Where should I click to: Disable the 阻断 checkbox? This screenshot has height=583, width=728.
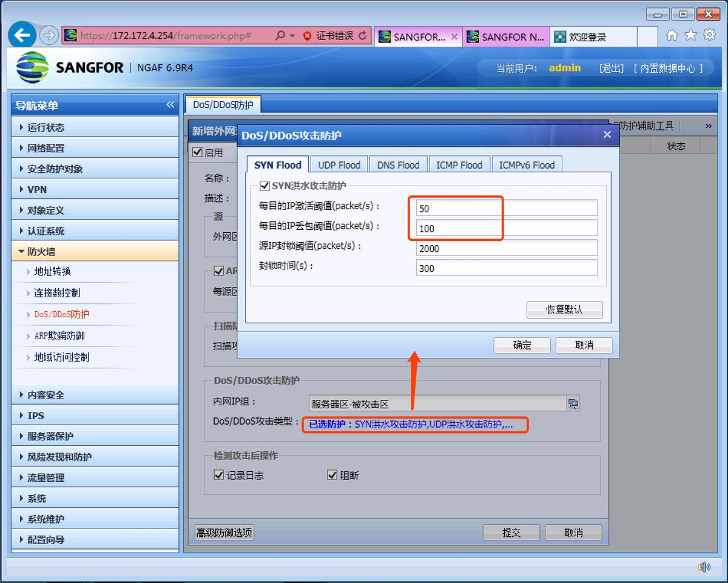point(332,475)
